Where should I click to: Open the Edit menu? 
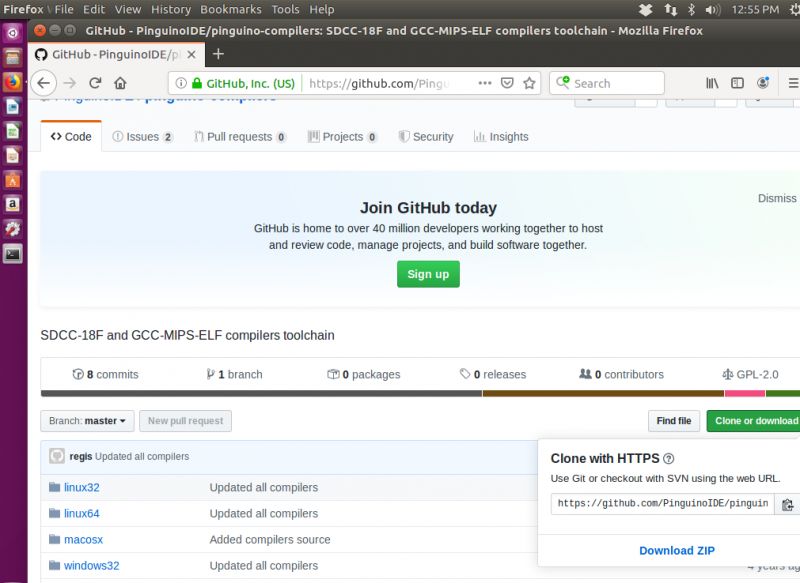[x=94, y=9]
